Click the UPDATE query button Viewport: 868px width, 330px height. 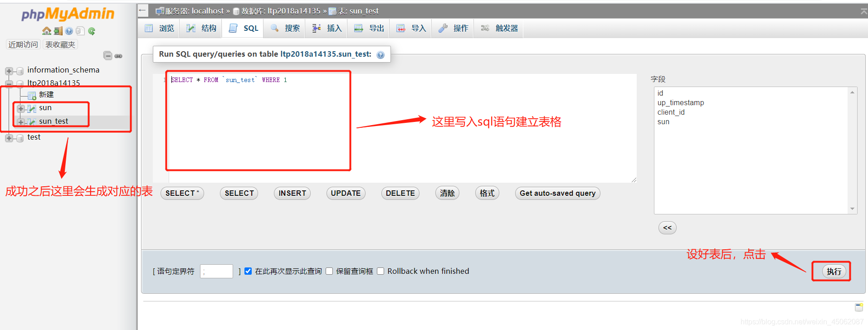[x=346, y=193]
